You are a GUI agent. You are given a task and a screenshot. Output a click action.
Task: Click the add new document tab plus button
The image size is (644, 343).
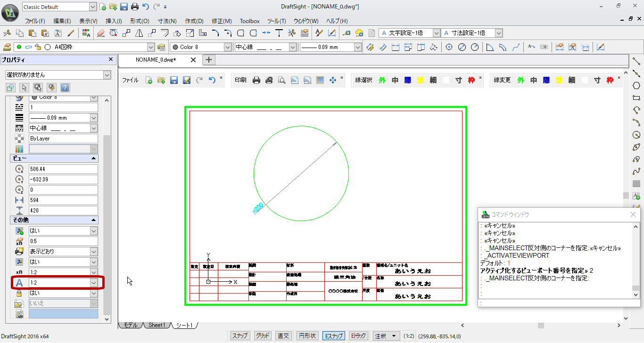[x=209, y=60]
